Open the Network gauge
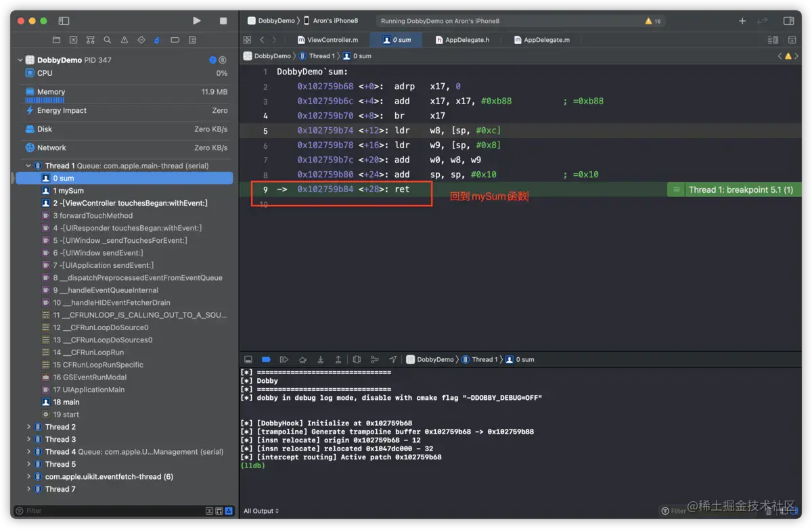Viewport: 812px width, 529px height. pyautogui.click(x=126, y=147)
